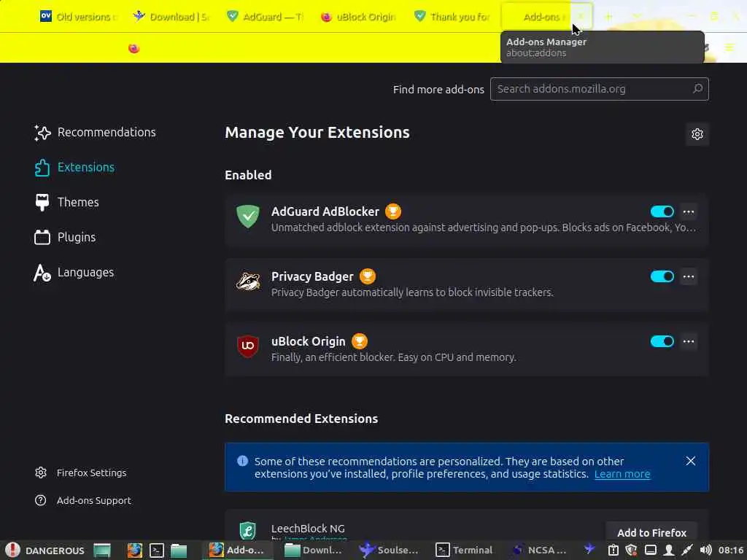The image size is (747, 560).
Task: Open more options for uBlock Origin
Action: click(x=689, y=341)
